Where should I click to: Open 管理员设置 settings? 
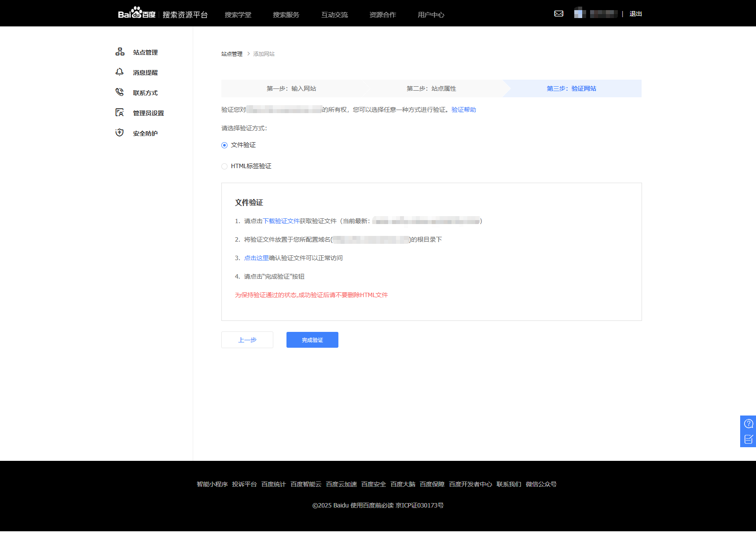[x=148, y=113]
